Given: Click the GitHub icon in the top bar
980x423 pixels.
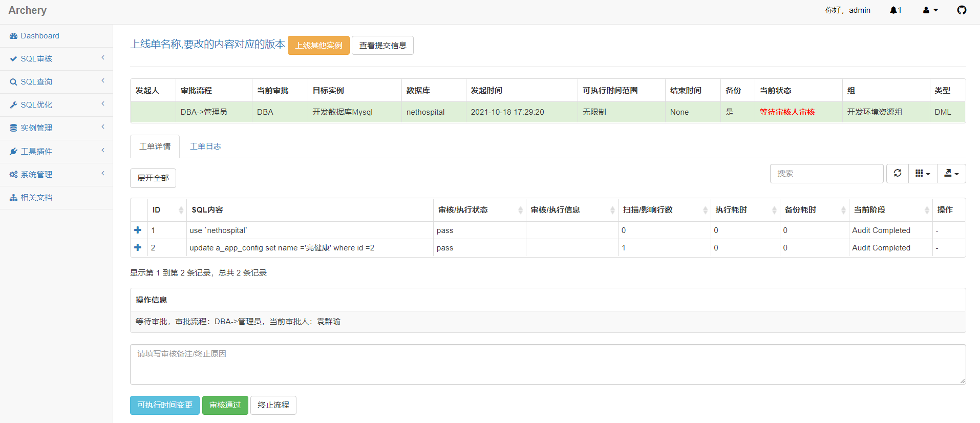Looking at the screenshot, I should click(962, 10).
